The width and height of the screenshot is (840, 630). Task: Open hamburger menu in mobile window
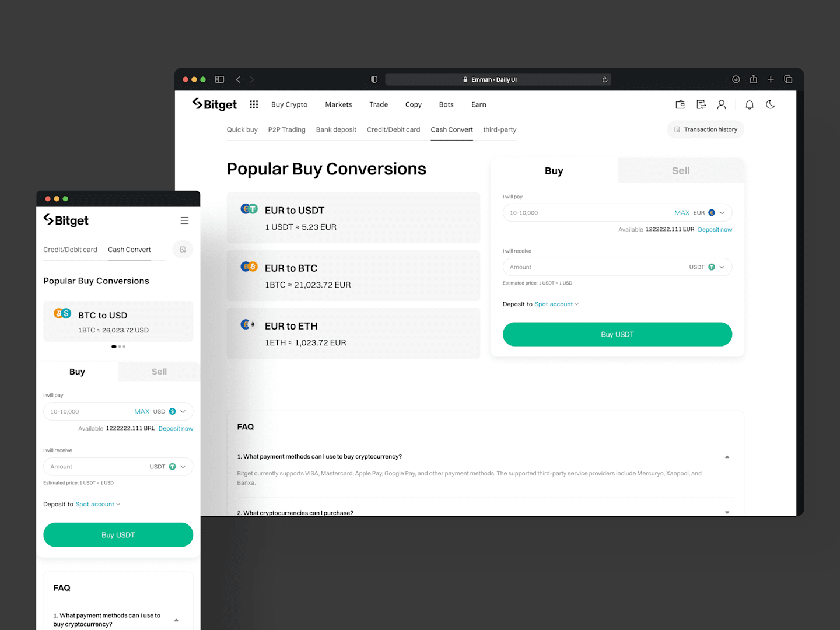(184, 220)
